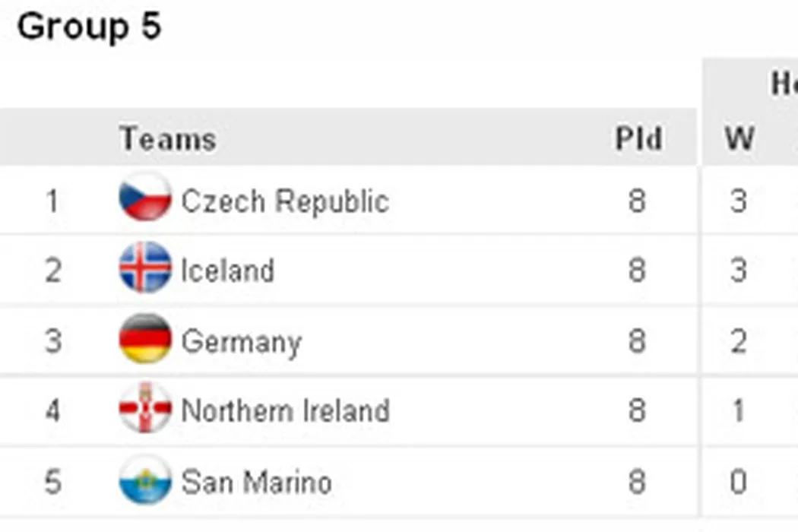Select rank number 1 in first row
The height and width of the screenshot is (532, 798).
tap(52, 201)
